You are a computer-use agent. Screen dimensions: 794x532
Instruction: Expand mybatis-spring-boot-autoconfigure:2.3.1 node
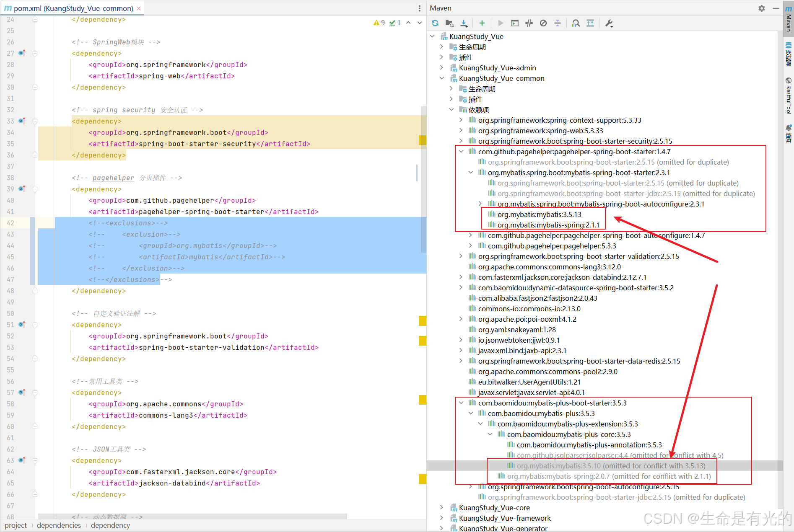coord(480,204)
